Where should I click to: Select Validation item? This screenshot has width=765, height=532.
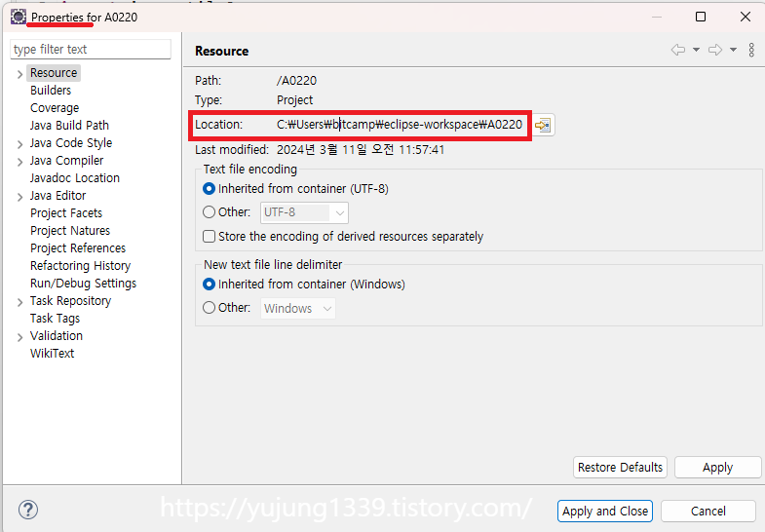coord(57,336)
